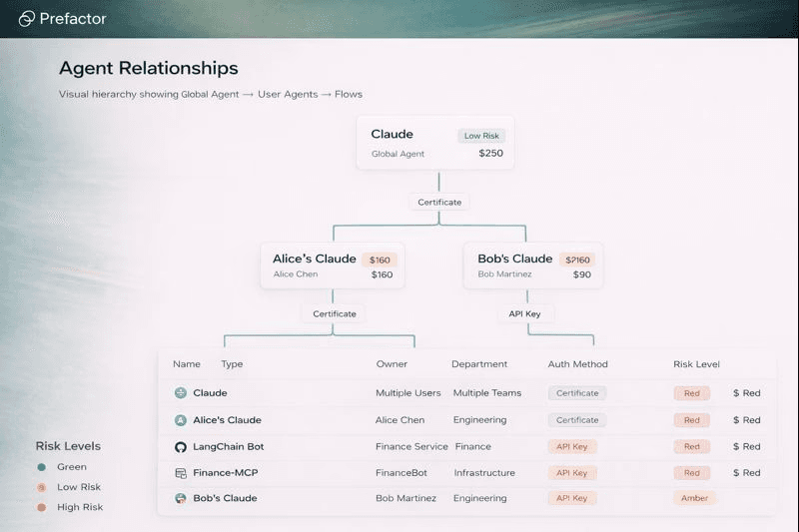Click the Prefactor logo icon
Viewport: 799px width, 532px height.
pyautogui.click(x=27, y=19)
